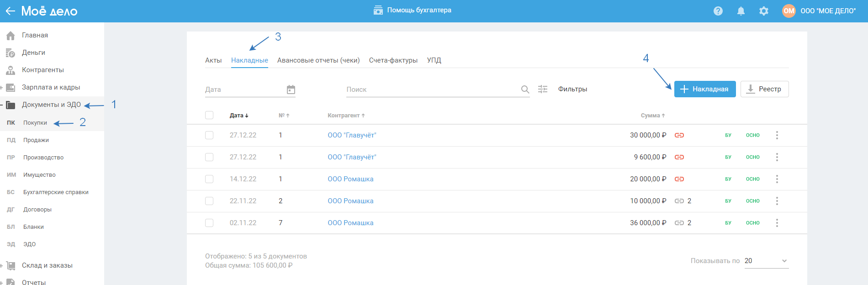Click the calendar icon in Дата field

tap(291, 90)
